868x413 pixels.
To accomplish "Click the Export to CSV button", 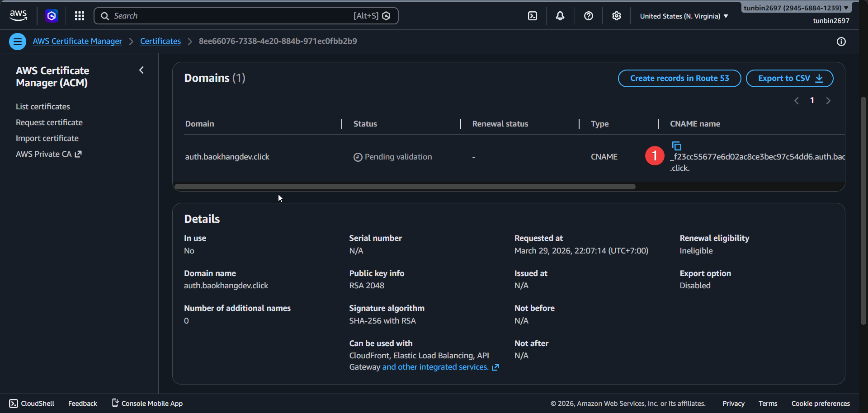I will click(789, 78).
